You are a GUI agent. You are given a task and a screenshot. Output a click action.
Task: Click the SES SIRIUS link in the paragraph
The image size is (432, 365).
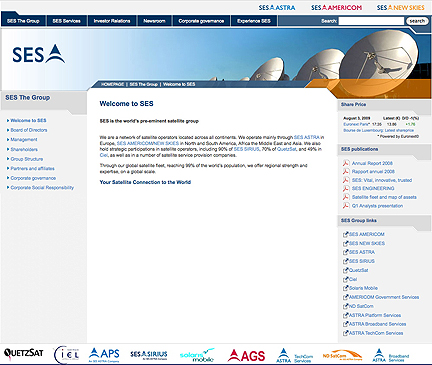click(x=246, y=149)
